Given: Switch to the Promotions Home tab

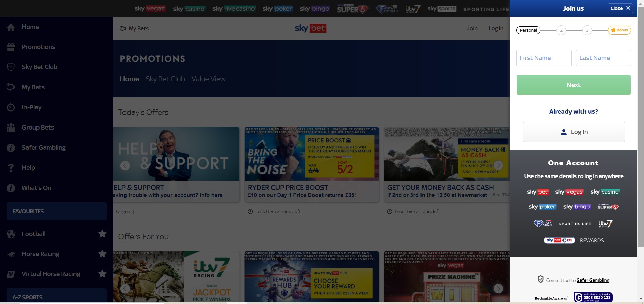Looking at the screenshot, I should point(130,79).
